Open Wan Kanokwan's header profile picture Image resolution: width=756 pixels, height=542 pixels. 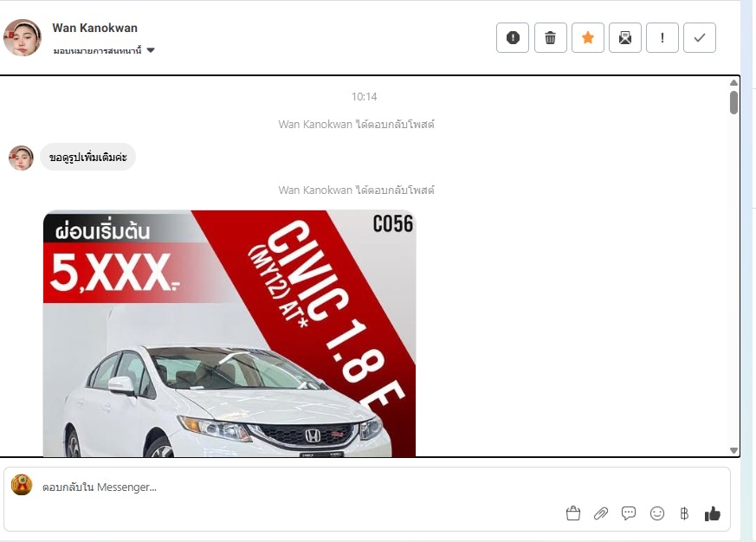pyautogui.click(x=23, y=37)
